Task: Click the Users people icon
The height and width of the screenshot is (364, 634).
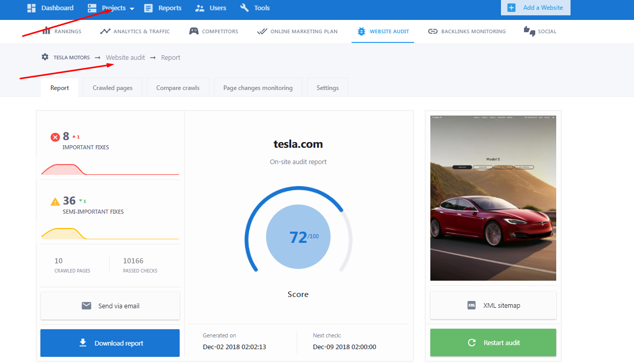Action: 200,8
